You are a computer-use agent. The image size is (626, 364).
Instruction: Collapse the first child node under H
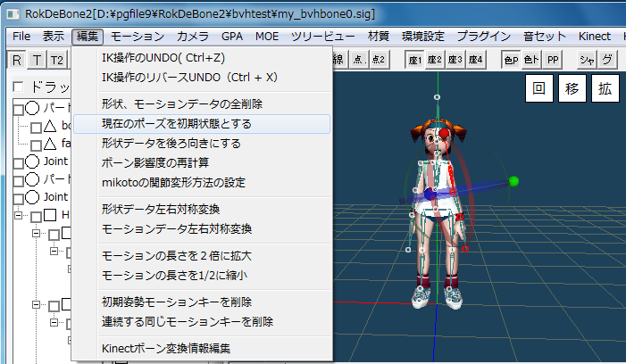(36, 234)
